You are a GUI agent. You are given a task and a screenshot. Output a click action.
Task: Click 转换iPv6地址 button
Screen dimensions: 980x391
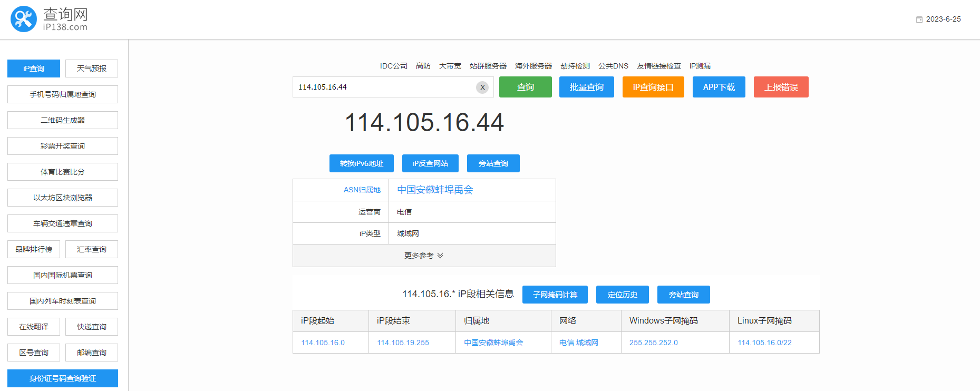click(x=362, y=163)
